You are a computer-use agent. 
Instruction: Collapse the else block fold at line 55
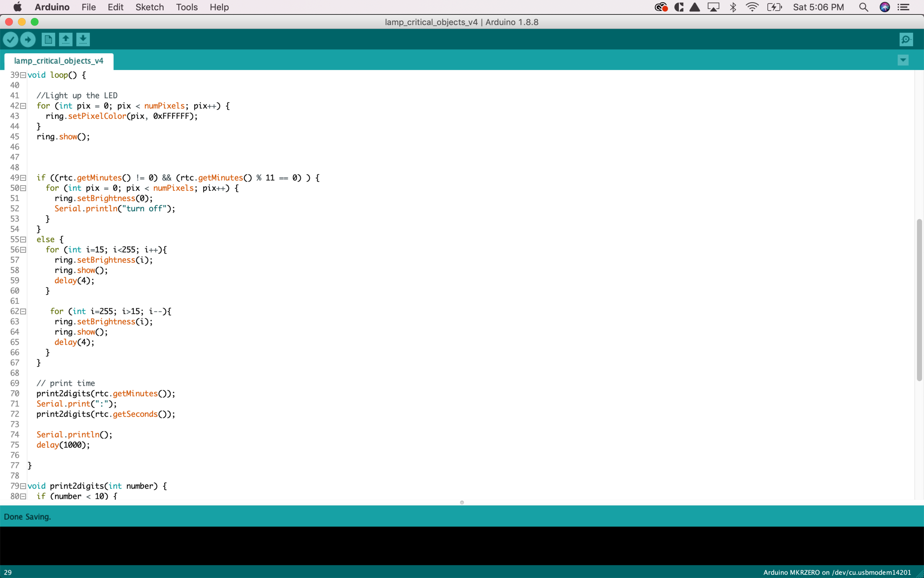(x=23, y=240)
